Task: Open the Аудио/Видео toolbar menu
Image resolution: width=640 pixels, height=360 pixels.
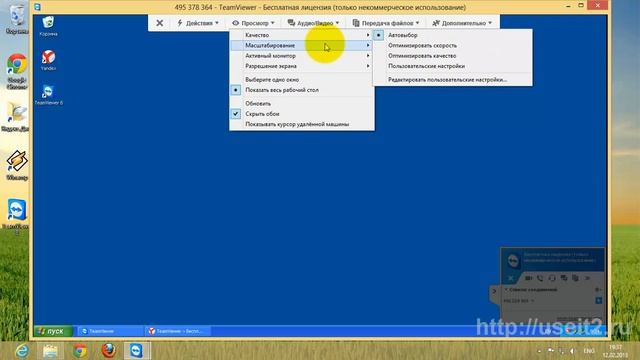Action: click(313, 23)
